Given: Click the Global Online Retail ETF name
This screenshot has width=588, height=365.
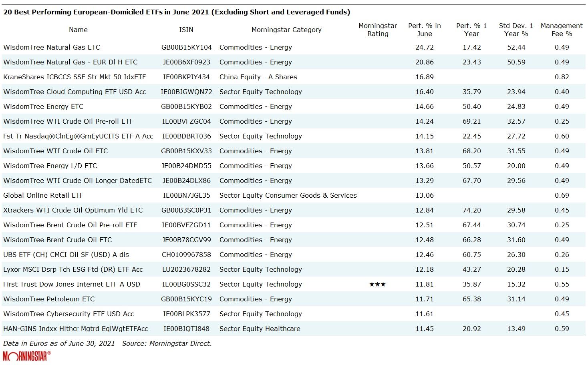Looking at the screenshot, I should pyautogui.click(x=43, y=195).
